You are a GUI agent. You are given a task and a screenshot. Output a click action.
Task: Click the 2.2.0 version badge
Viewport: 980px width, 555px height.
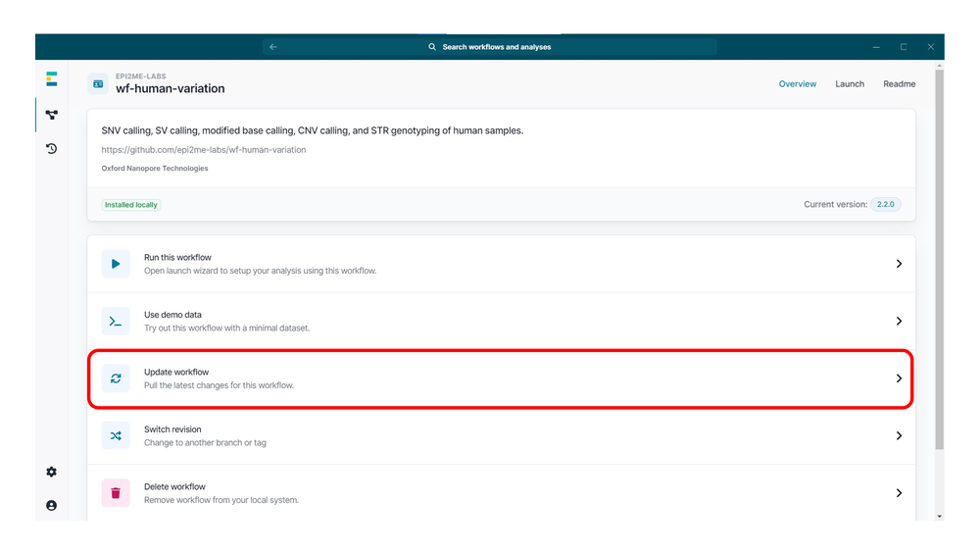click(x=885, y=205)
